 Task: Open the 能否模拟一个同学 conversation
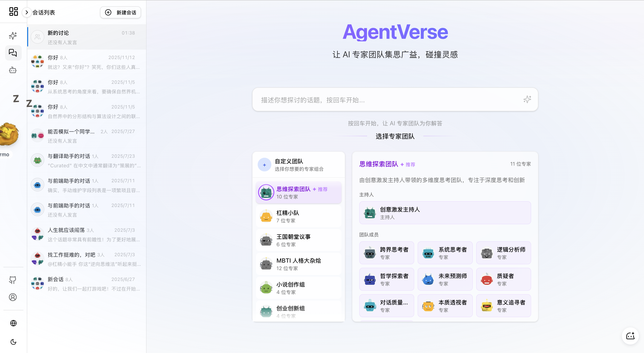coord(86,136)
